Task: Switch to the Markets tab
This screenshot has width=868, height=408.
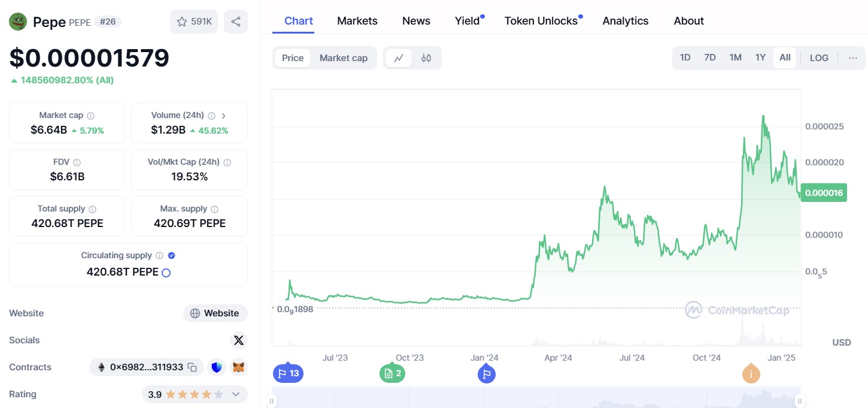Action: pyautogui.click(x=357, y=20)
